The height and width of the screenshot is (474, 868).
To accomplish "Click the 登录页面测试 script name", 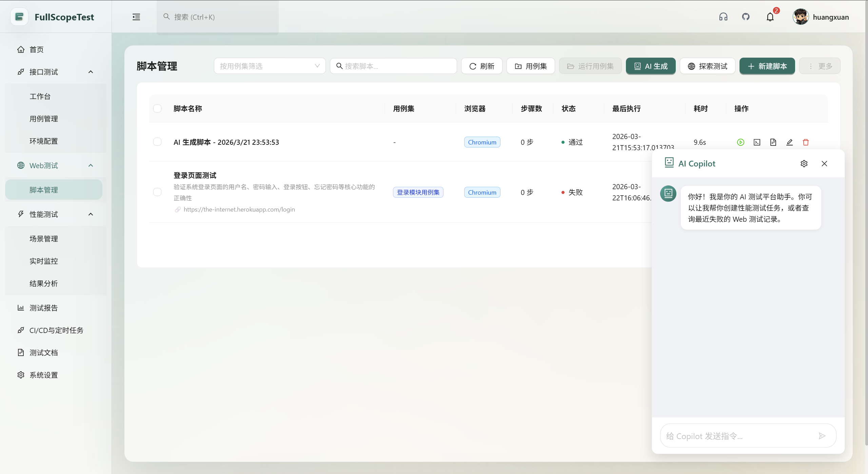I will click(x=195, y=176).
